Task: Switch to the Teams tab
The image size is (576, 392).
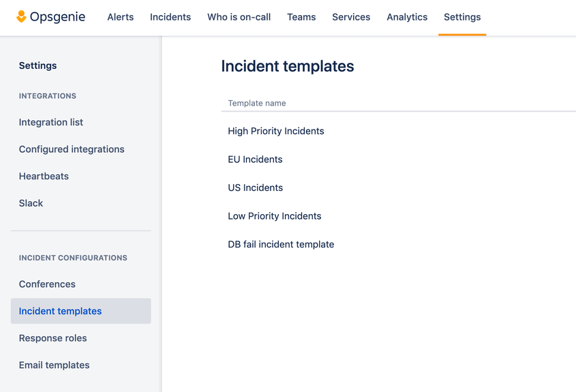Action: (301, 17)
